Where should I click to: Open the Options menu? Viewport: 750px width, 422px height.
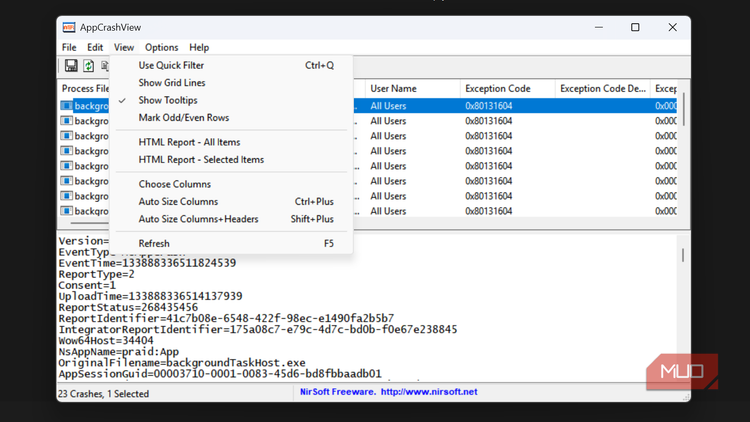coord(162,47)
